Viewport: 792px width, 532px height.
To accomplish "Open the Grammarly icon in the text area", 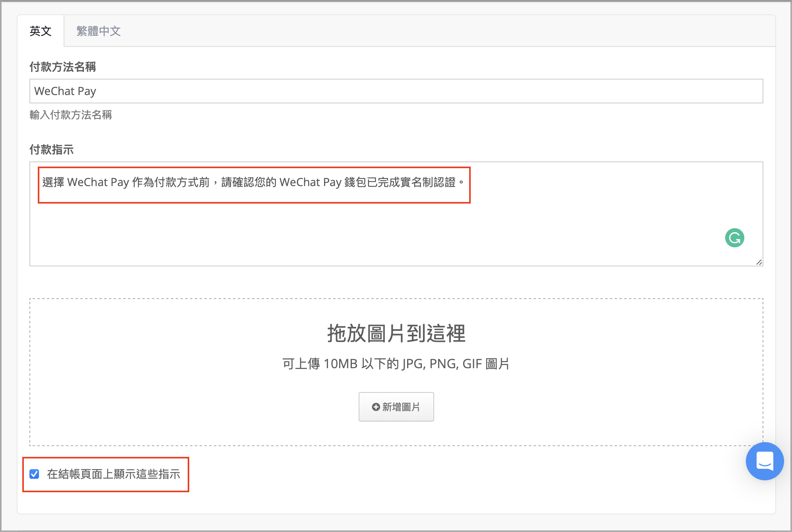I will [x=734, y=238].
